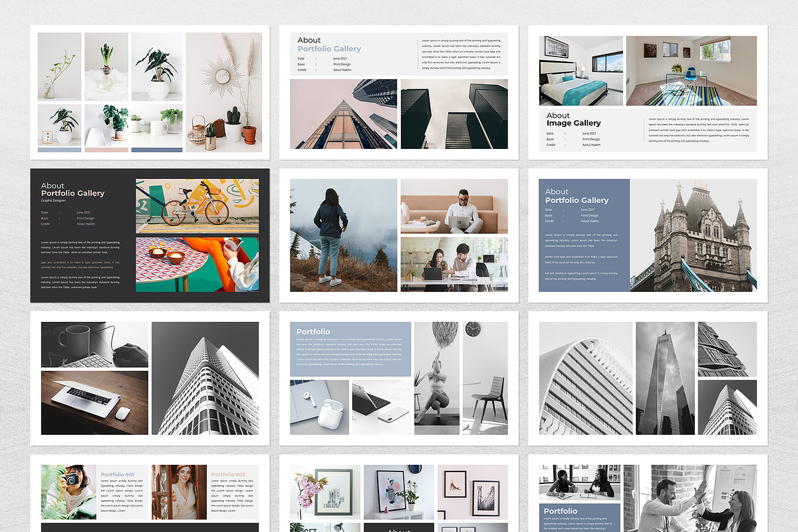798x532 pixels.
Task: Select the pink-toned glass skyscraper photo
Action: point(344,114)
